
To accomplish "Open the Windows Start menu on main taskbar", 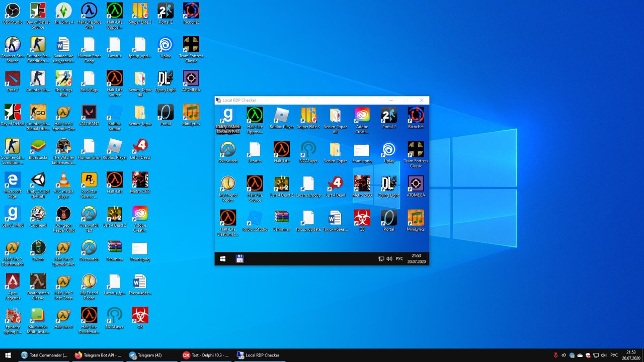I will pos(8,355).
